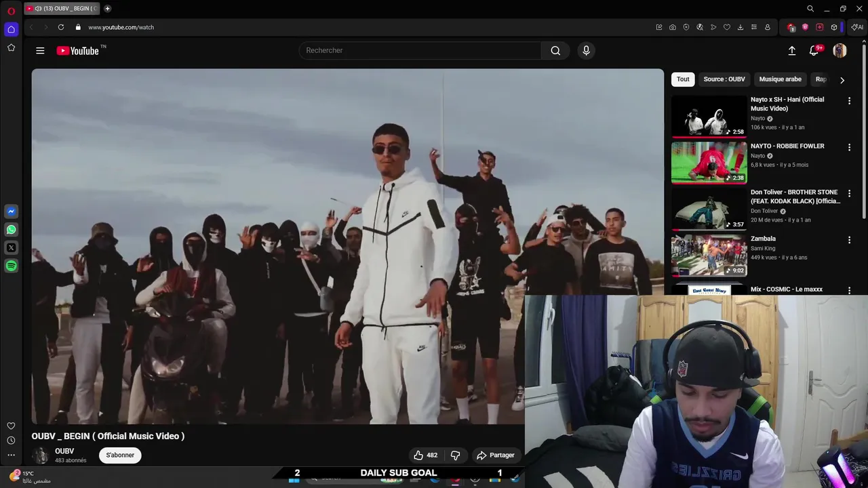
Task: Click the Partager share button
Action: [496, 455]
